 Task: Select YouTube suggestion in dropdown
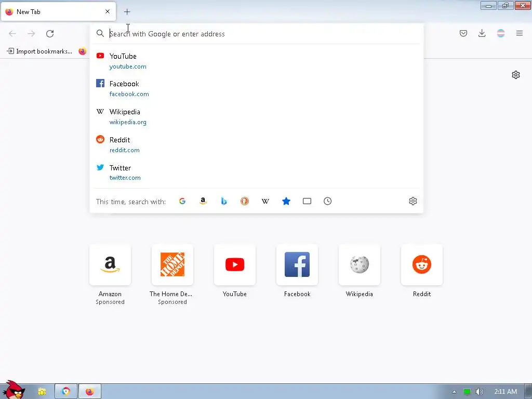tap(257, 61)
